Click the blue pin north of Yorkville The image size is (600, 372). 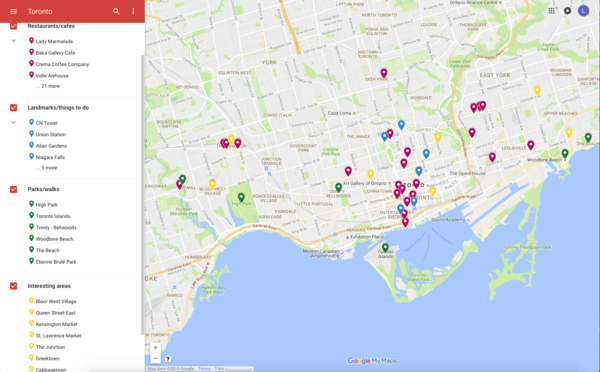(401, 125)
